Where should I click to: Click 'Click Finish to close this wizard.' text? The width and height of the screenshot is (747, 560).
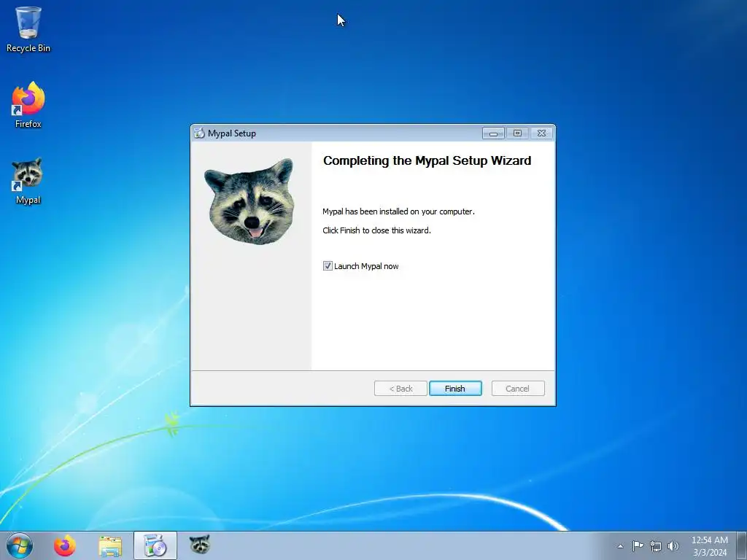(376, 230)
